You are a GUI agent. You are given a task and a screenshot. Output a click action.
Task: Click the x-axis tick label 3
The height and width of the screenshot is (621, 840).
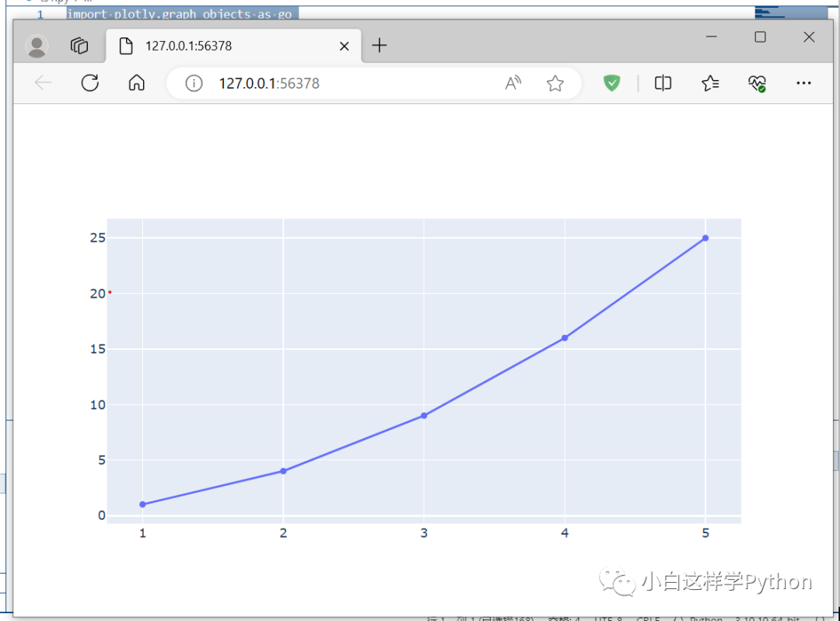[424, 533]
